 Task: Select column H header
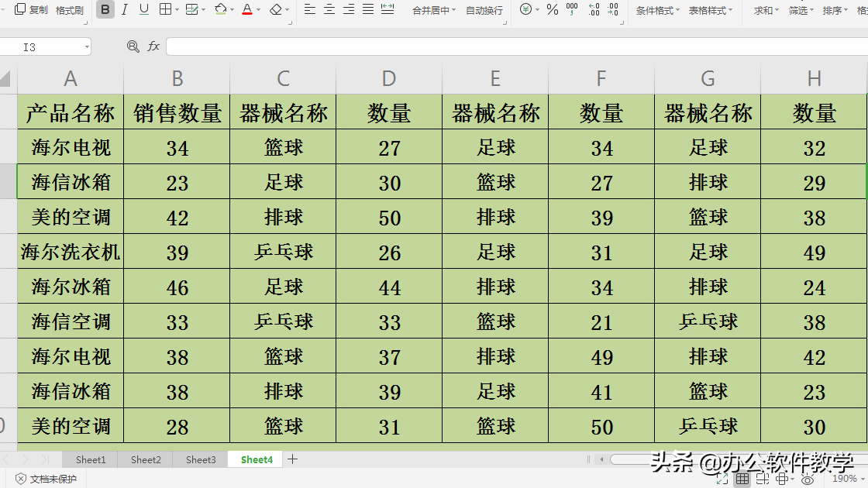[x=814, y=78]
